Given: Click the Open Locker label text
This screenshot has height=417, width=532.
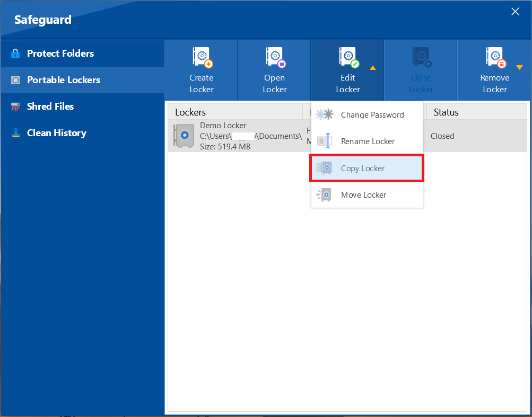Looking at the screenshot, I should pos(275,84).
